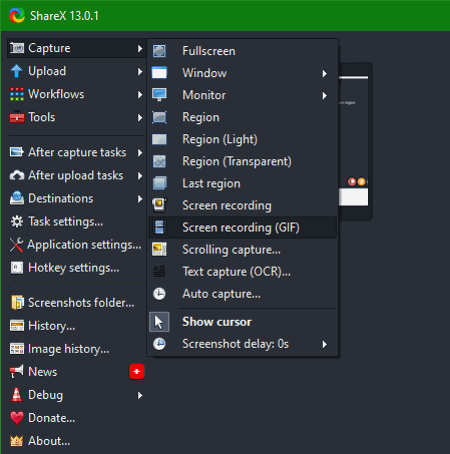Image resolution: width=450 pixels, height=454 pixels.
Task: Expand the Screenshot delay submenu arrow
Action: 325,344
